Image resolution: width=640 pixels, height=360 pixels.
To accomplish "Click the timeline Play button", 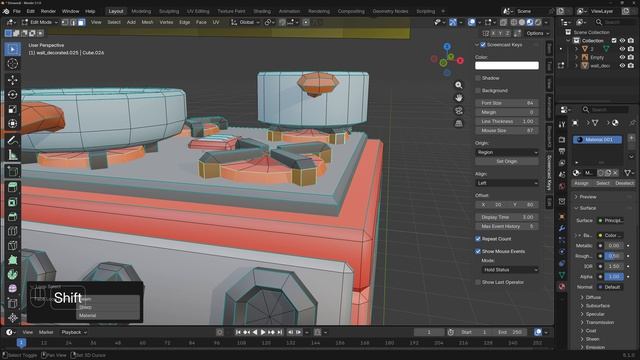I will click(x=263, y=332).
